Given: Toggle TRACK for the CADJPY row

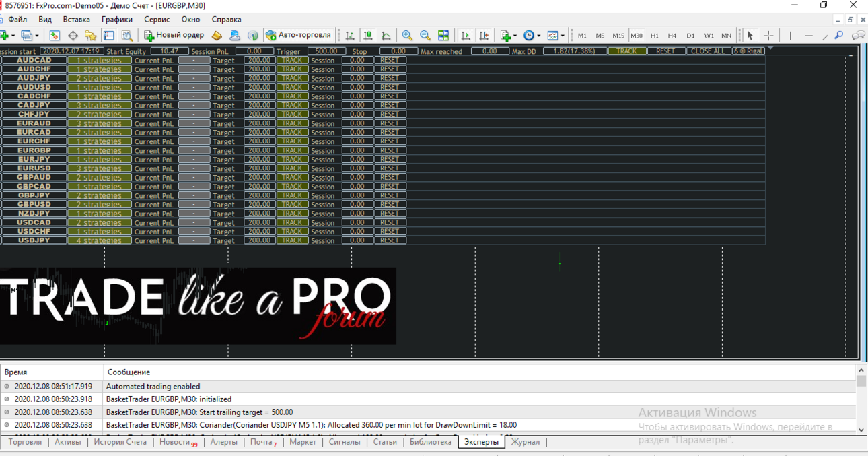Looking at the screenshot, I should coord(291,105).
